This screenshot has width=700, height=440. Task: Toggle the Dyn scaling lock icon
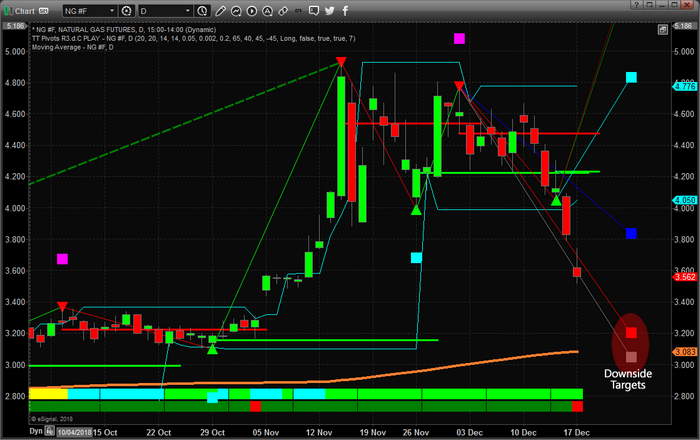pos(50,431)
